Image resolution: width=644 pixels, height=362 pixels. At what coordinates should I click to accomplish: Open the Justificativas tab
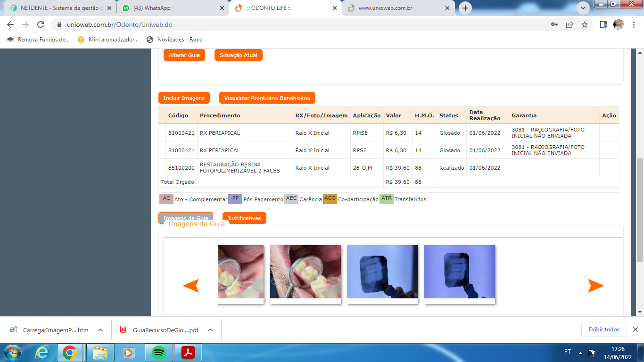click(x=244, y=218)
